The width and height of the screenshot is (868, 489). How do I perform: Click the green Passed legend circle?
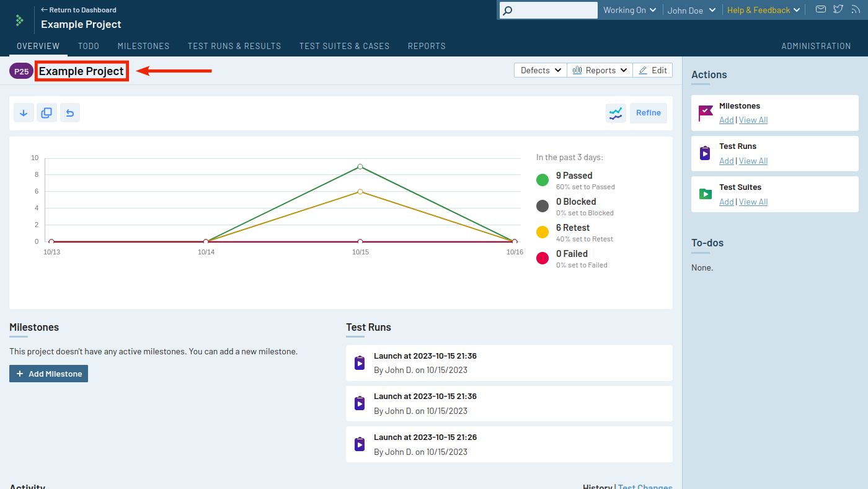(542, 180)
